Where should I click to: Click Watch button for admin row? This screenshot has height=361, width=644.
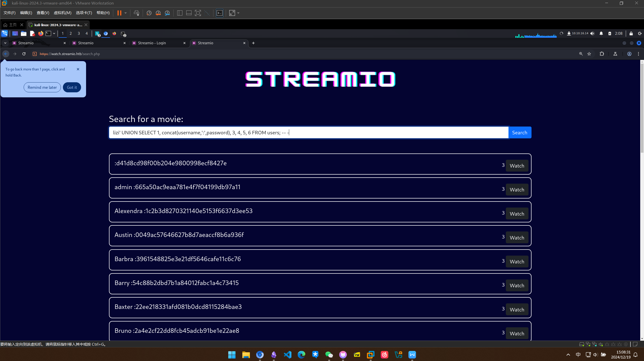coord(517,190)
